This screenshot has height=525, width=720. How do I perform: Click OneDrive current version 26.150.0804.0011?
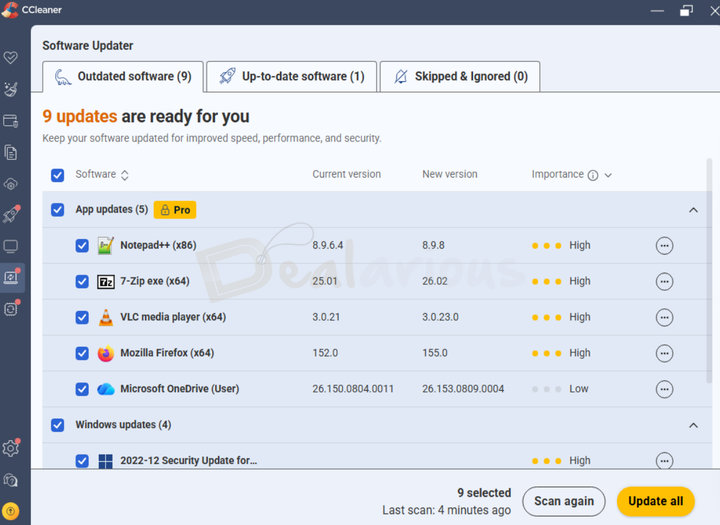(353, 389)
